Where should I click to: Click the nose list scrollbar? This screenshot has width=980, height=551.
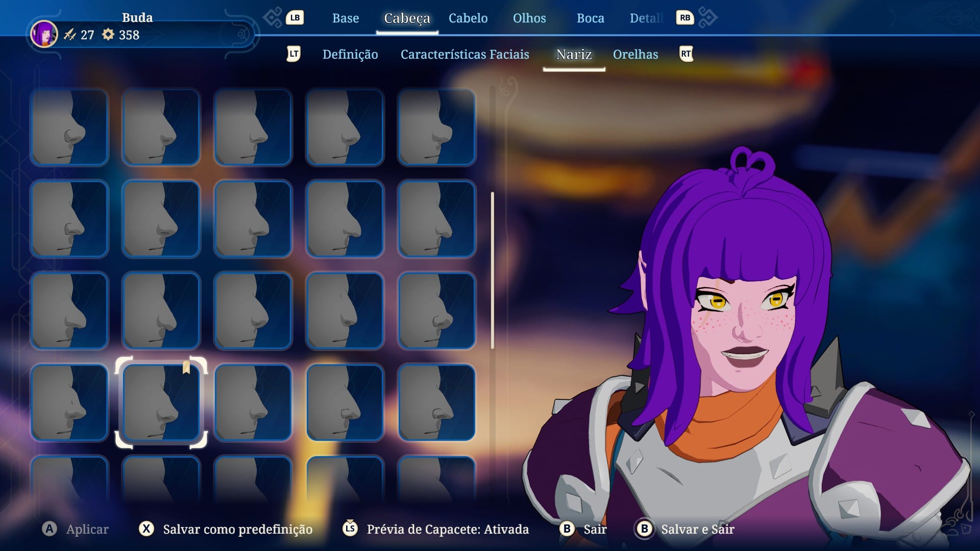click(x=492, y=270)
